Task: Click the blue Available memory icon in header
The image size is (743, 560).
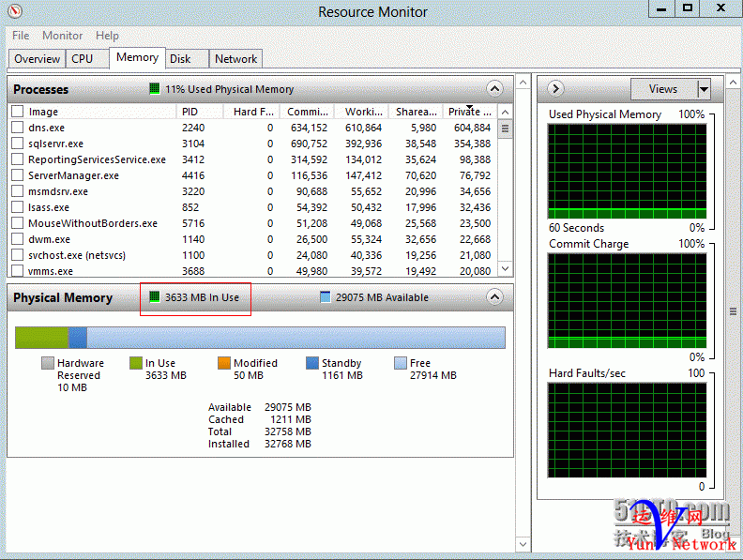Action: (325, 297)
